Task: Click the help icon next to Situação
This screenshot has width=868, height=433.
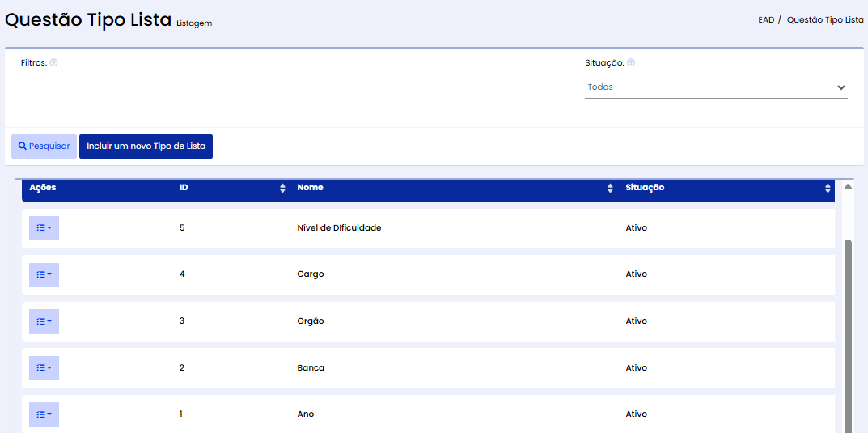Action: click(631, 62)
